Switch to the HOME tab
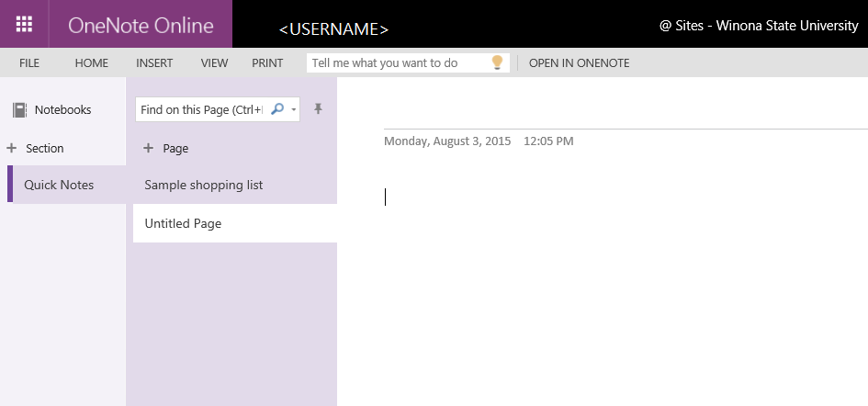868x406 pixels. (91, 63)
